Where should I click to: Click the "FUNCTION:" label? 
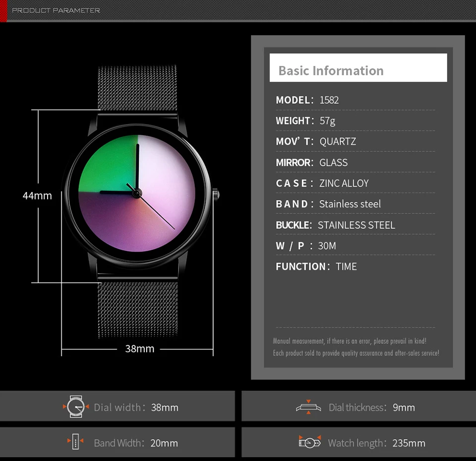click(x=302, y=266)
